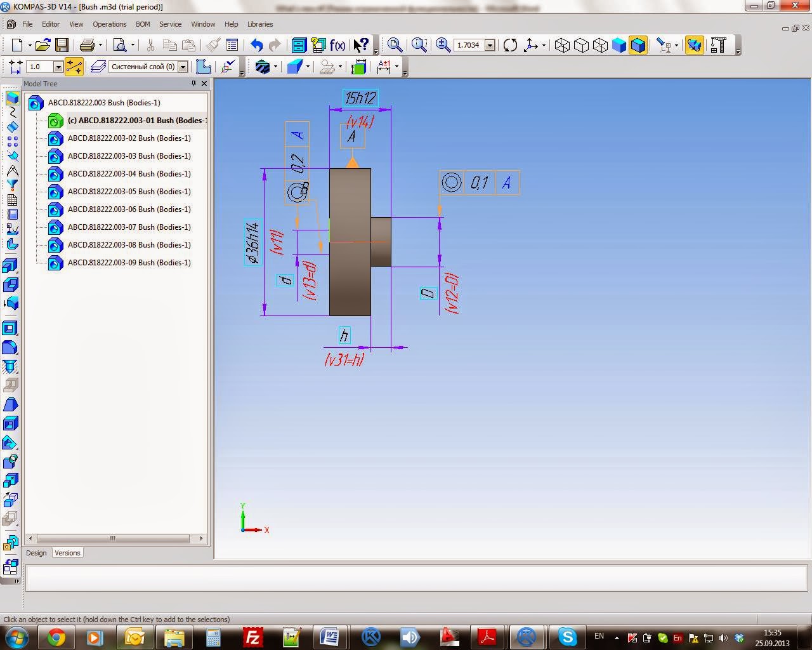Open the Системный слой layer dropdown

click(x=183, y=66)
